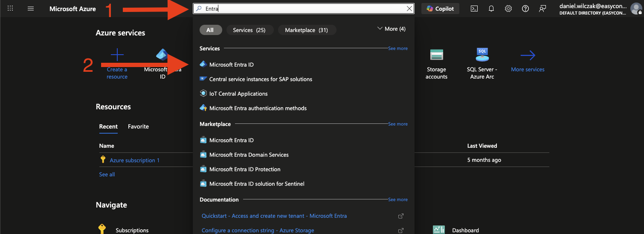Filter results by Marketplace (31)
The width and height of the screenshot is (644, 234).
point(306,30)
